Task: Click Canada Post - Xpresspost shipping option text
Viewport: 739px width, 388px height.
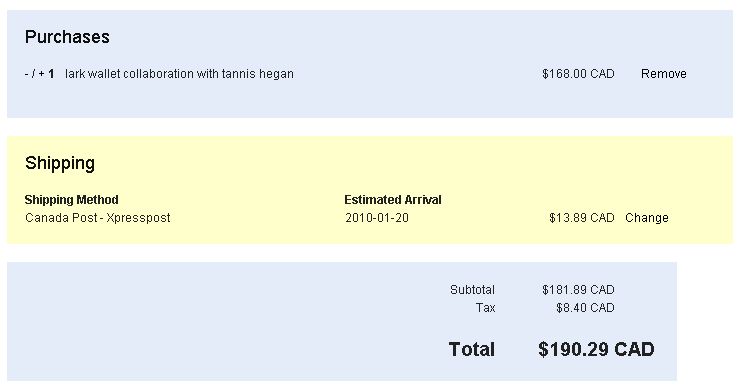Action: [x=98, y=218]
